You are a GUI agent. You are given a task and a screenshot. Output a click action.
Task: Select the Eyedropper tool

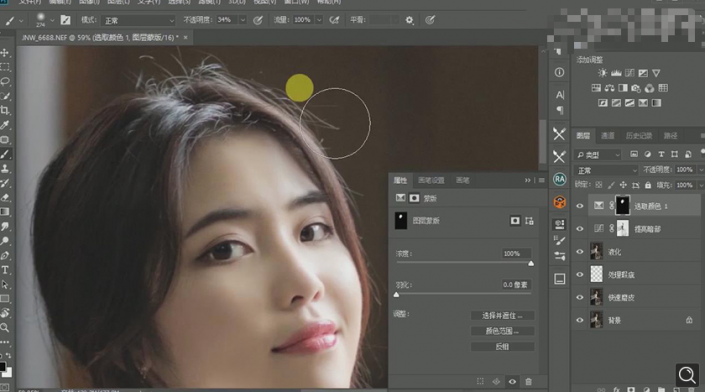(x=5, y=125)
